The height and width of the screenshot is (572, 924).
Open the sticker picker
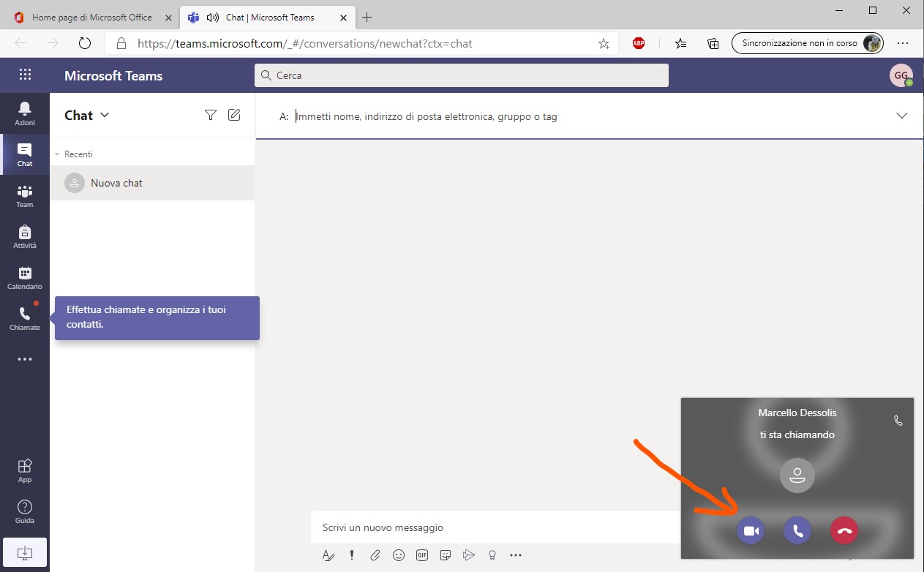(x=446, y=555)
